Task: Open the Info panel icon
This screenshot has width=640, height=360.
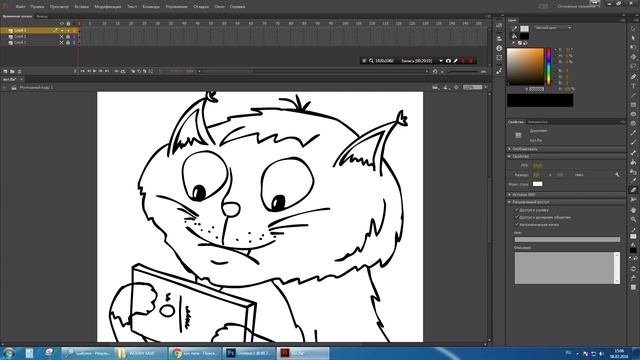Action: [499, 48]
